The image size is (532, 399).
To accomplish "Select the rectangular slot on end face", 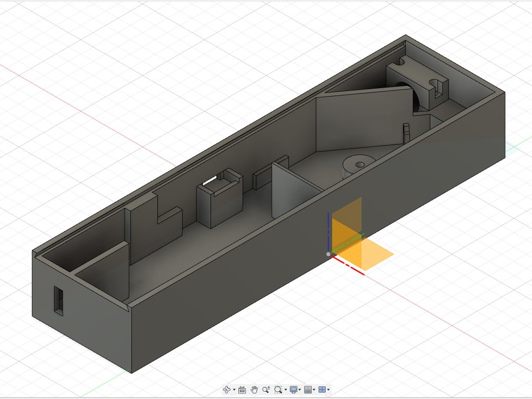I will [59, 301].
